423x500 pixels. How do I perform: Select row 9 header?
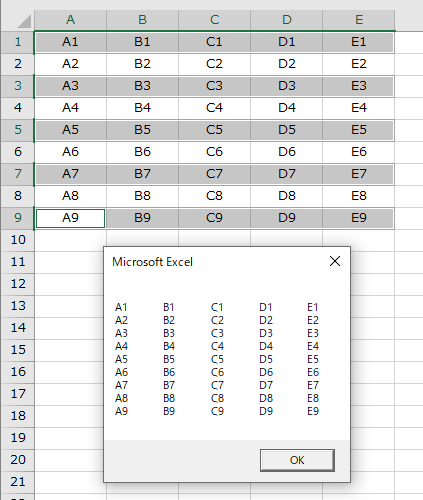click(x=17, y=218)
